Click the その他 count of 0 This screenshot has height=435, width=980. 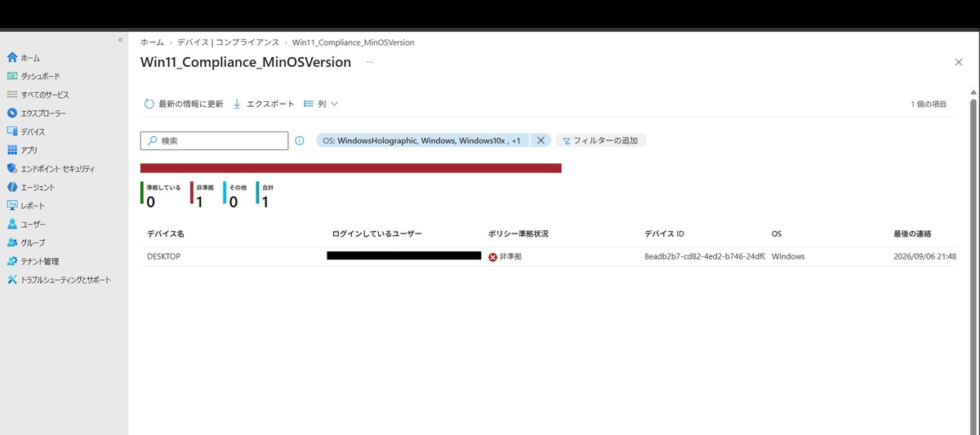tap(233, 202)
